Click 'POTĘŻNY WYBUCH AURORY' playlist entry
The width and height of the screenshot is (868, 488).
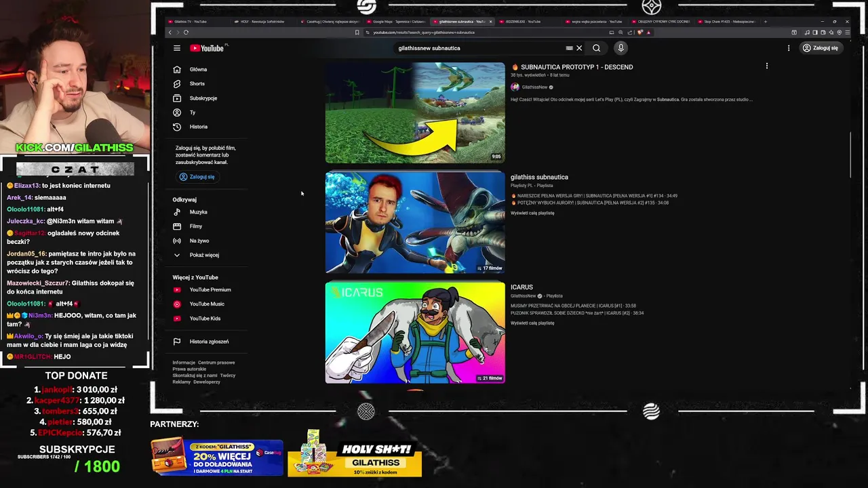point(590,203)
